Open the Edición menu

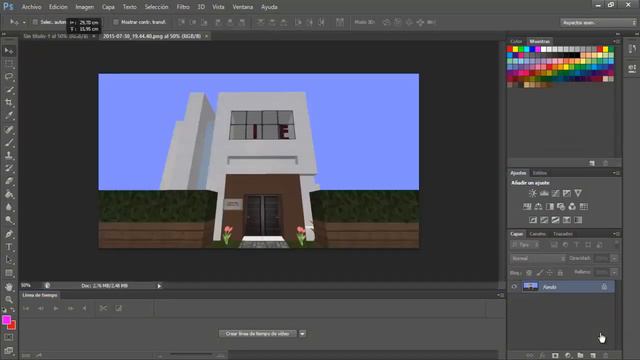[x=58, y=7]
